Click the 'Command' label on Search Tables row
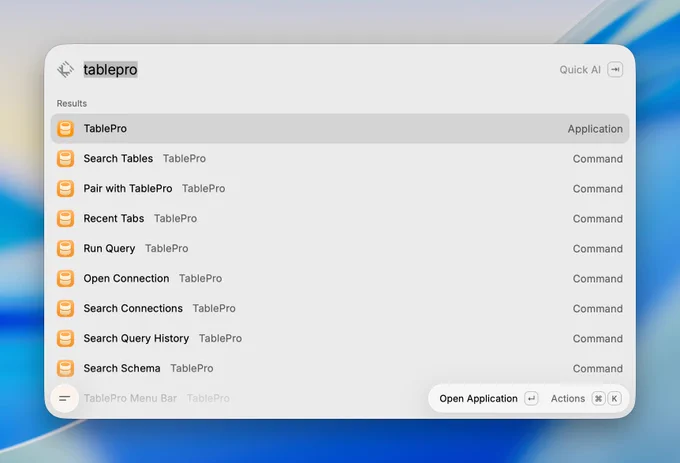This screenshot has width=680, height=463. (598, 159)
